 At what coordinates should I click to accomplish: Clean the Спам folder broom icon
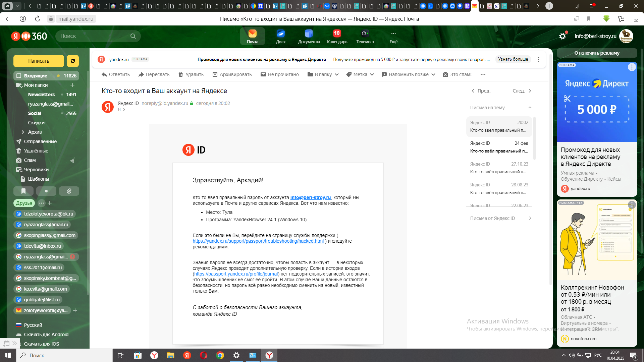(72, 160)
